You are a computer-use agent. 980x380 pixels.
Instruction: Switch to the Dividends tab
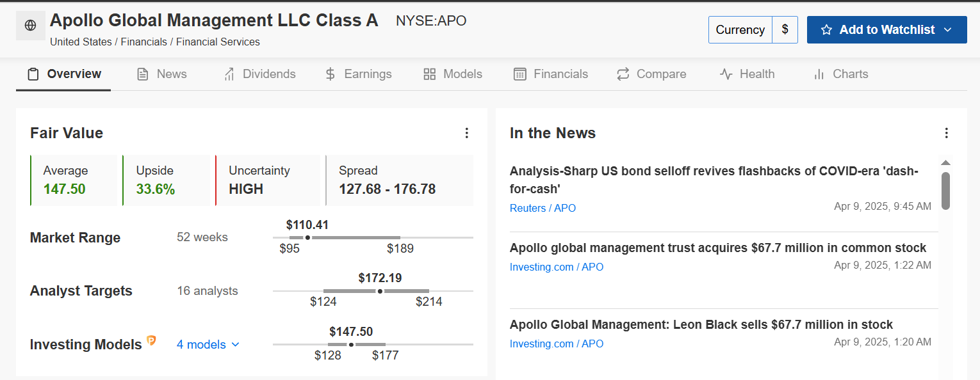[259, 74]
